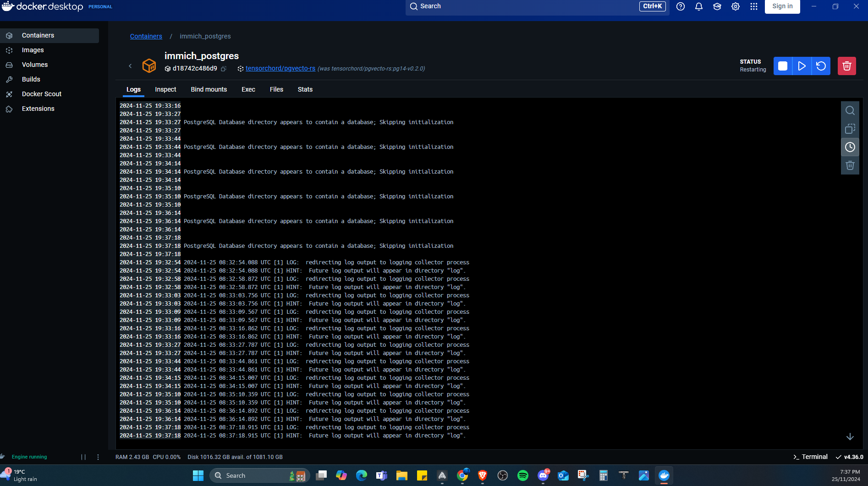The width and height of the screenshot is (868, 486).
Task: Switch to the Files tab
Action: [x=276, y=89]
